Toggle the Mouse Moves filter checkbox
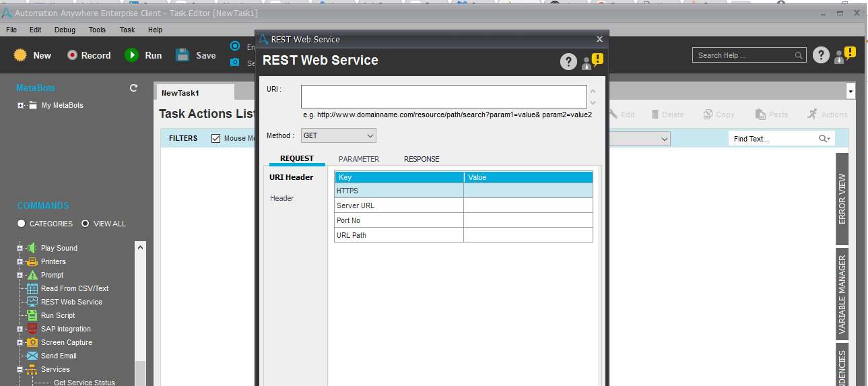Image resolution: width=868 pixels, height=386 pixels. (x=216, y=138)
